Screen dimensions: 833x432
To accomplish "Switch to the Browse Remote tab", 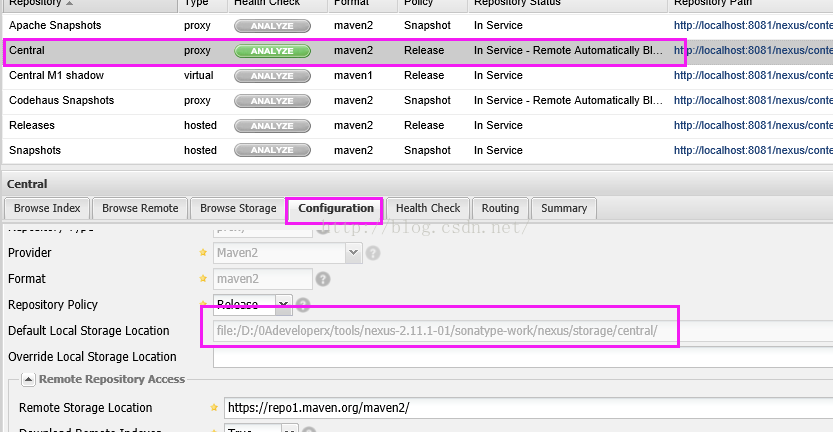I will click(x=140, y=208).
